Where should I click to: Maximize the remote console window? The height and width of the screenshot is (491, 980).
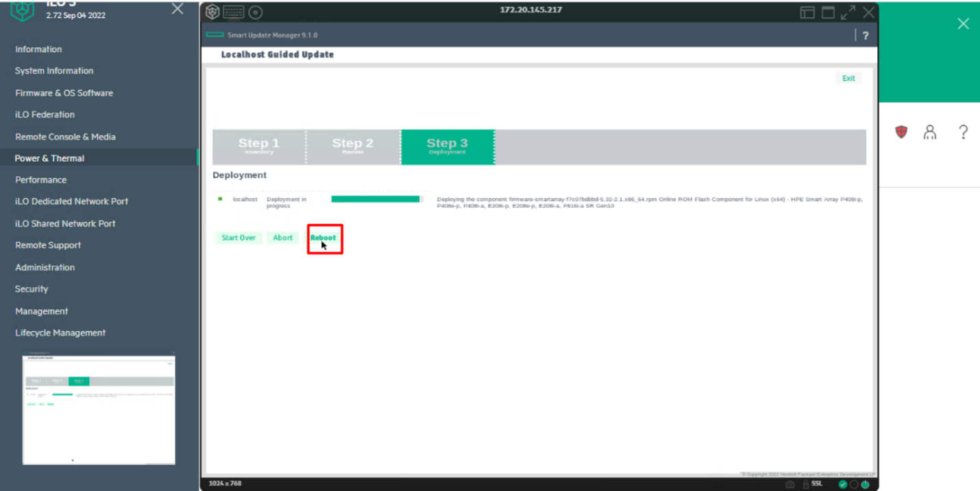(829, 12)
